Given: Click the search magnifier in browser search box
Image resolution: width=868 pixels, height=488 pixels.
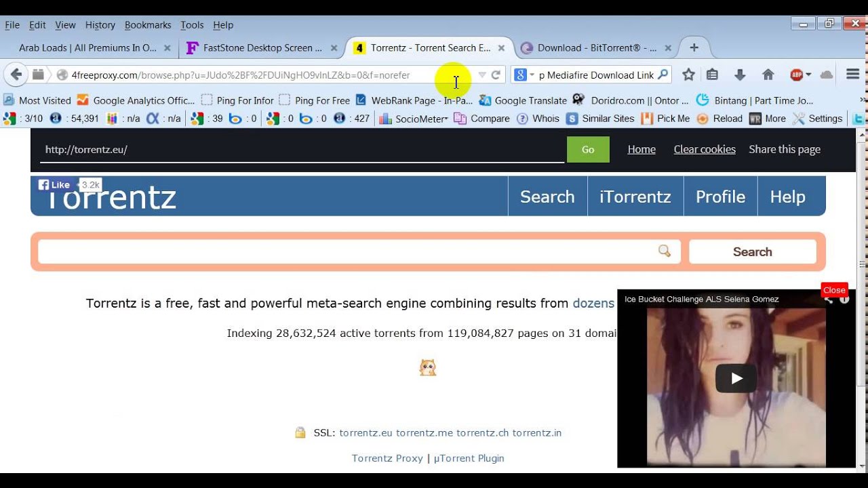Looking at the screenshot, I should (663, 75).
